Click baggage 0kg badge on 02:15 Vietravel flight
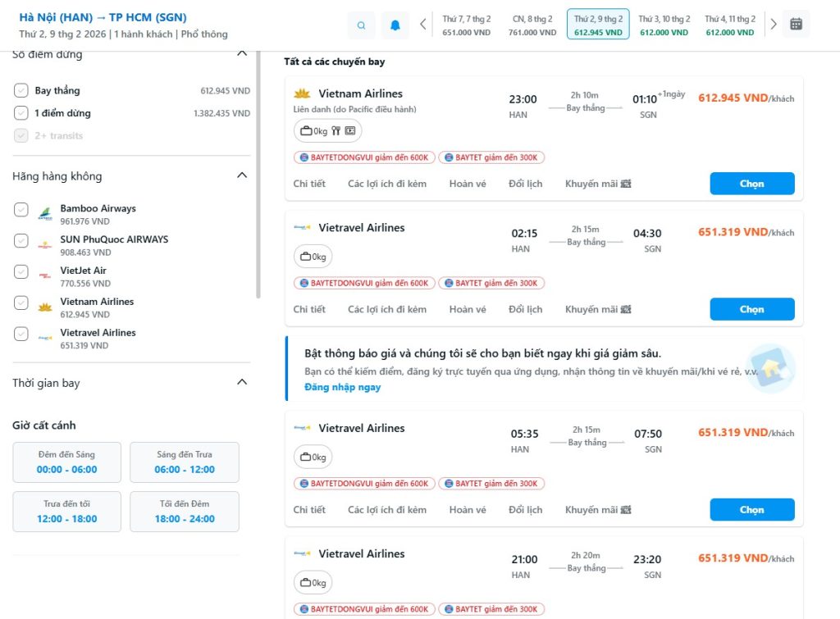This screenshot has height=619, width=840. [313, 257]
